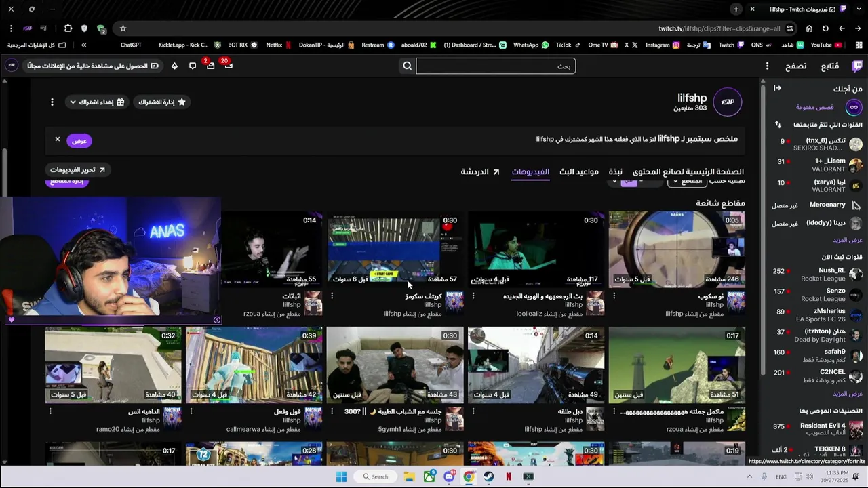Show hidden system tray icons
868x488 pixels.
click(x=751, y=476)
